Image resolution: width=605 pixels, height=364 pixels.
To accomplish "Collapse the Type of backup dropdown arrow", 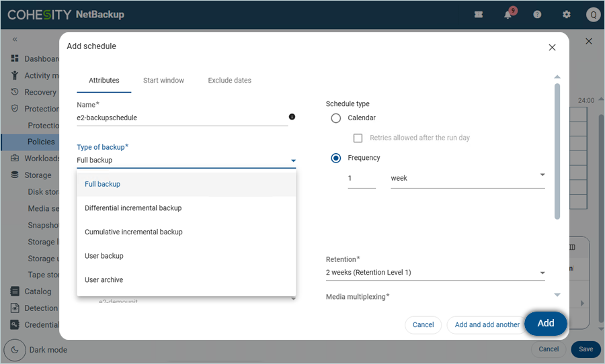I will click(293, 161).
